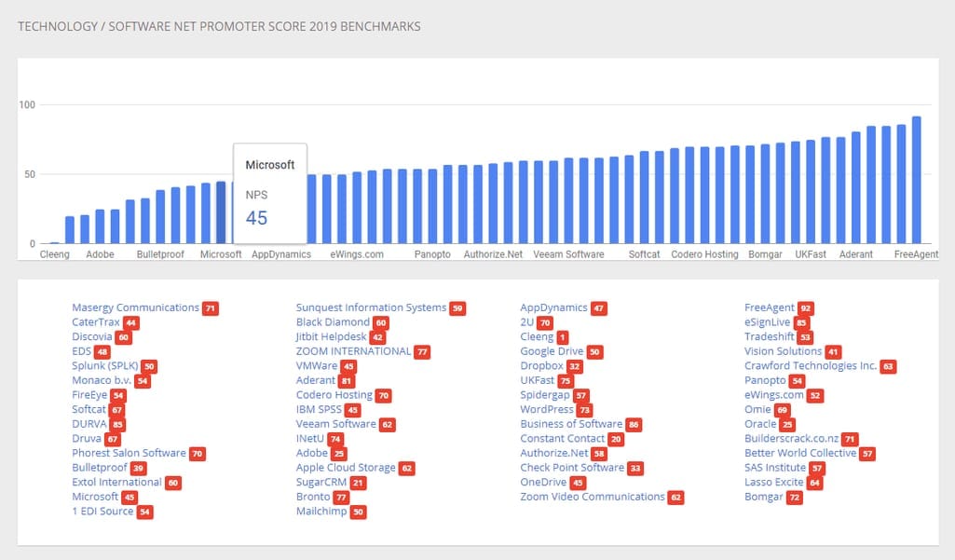Open the Business of Software link
Viewport: 955px width, 560px height.
[571, 424]
